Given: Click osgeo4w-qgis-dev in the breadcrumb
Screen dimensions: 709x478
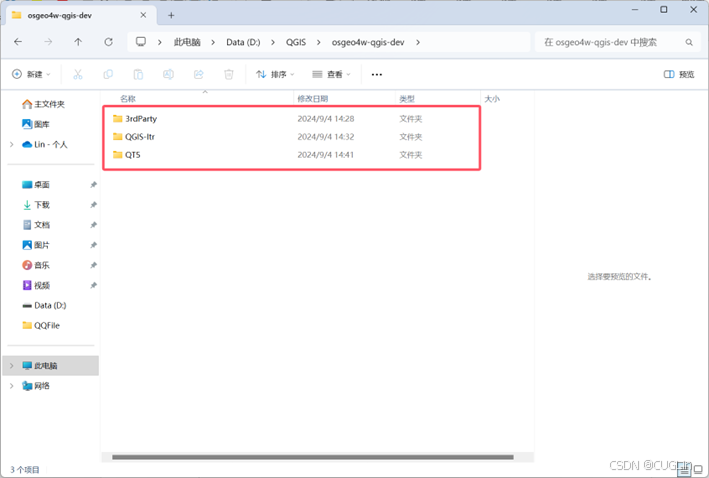Looking at the screenshot, I should tap(368, 42).
